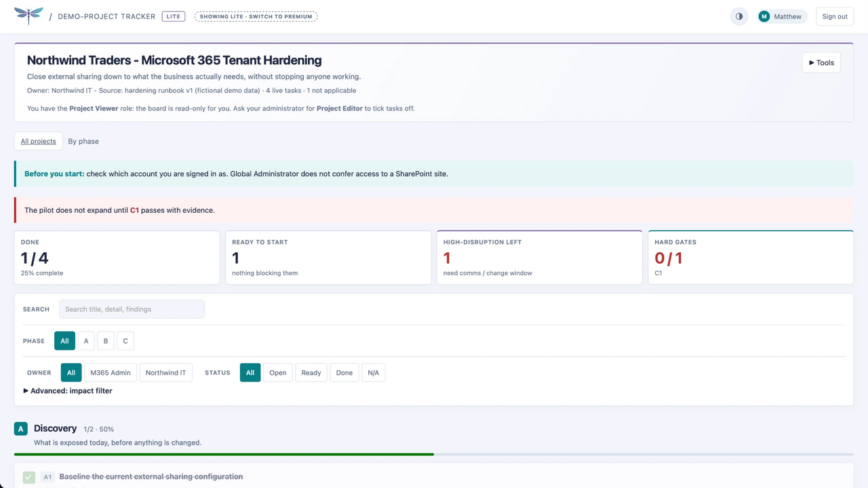Click the Northwind Traders project title
Viewport: 868px width, 488px height.
point(174,60)
